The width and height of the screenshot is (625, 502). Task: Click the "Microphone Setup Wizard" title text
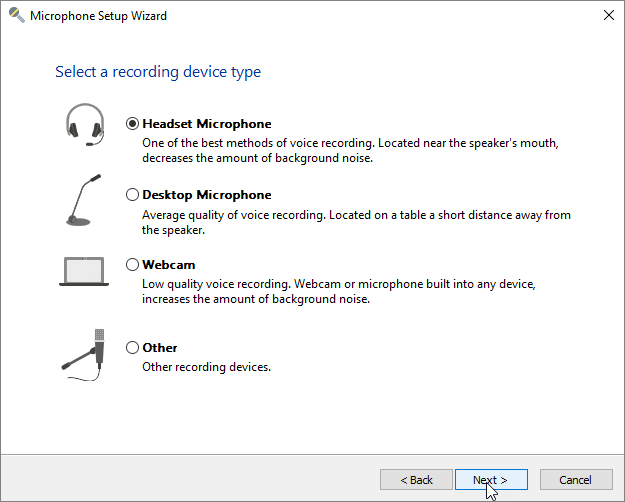click(98, 16)
